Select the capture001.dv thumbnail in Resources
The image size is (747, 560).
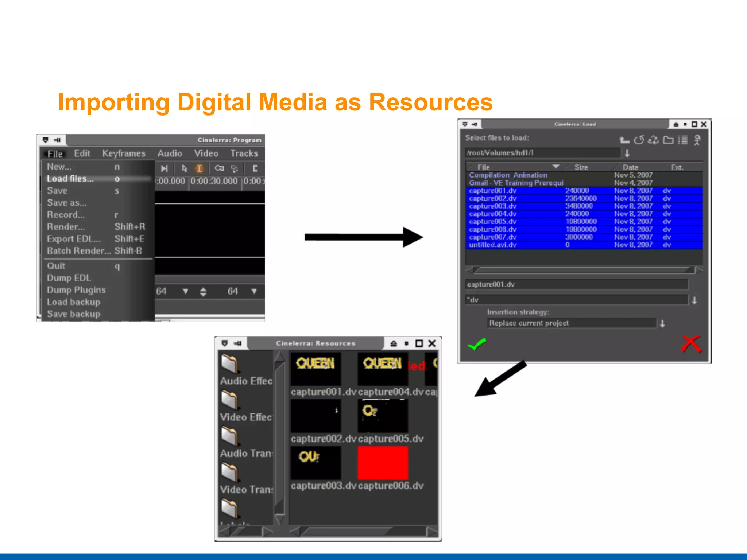tap(316, 369)
